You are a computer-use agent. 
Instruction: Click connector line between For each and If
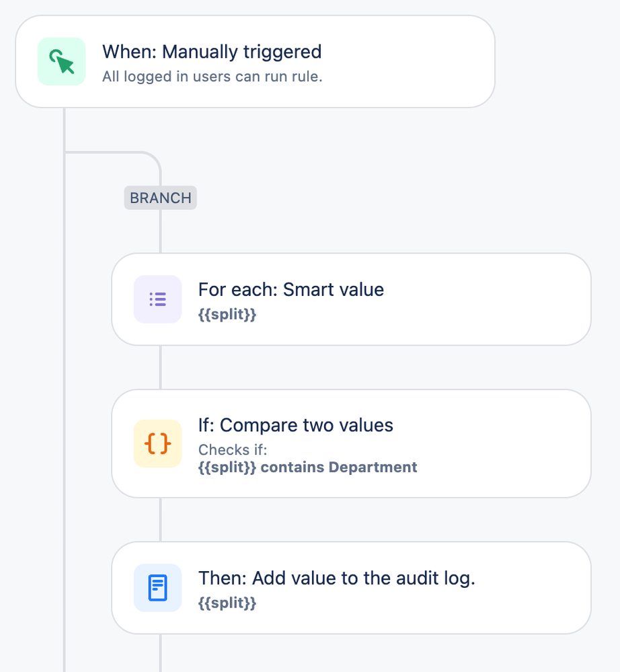160,367
